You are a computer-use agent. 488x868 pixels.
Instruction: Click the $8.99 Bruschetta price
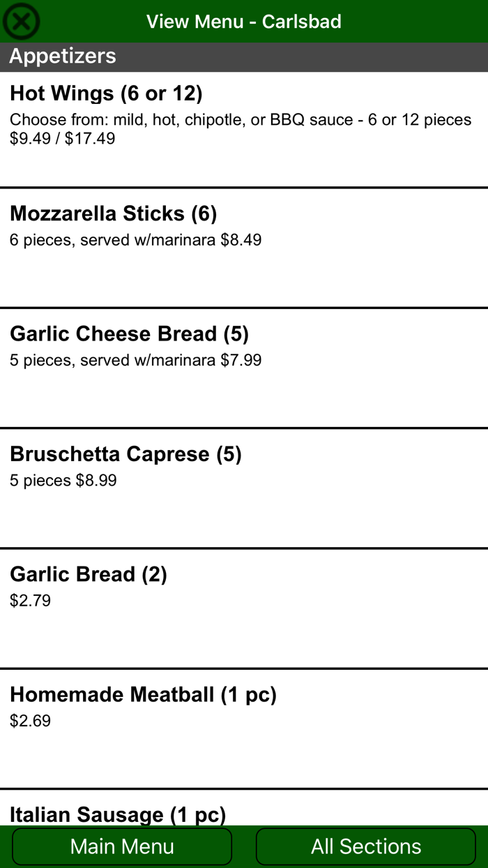[x=95, y=480]
